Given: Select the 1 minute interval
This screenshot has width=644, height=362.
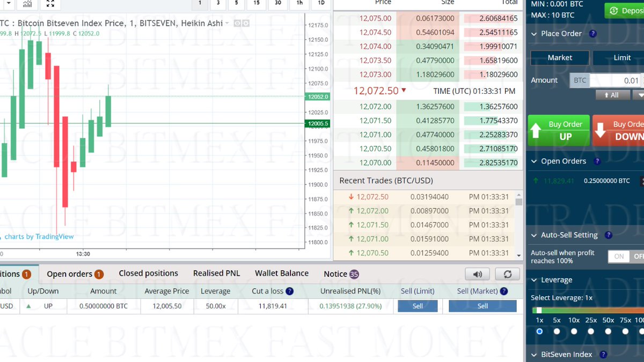Looking at the screenshot, I should [200, 3].
